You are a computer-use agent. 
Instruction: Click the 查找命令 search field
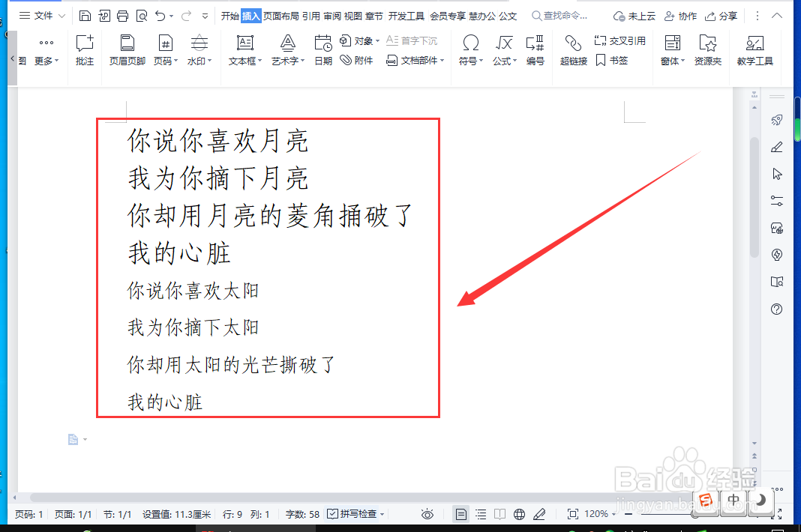[560, 16]
